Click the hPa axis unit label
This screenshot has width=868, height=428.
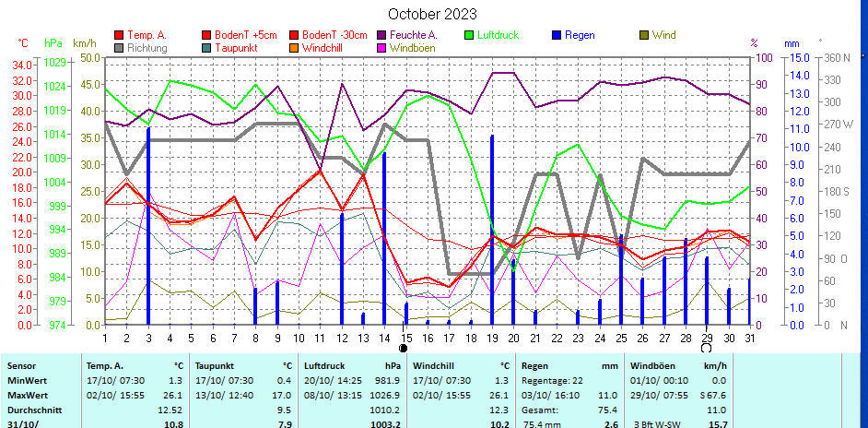pos(53,42)
